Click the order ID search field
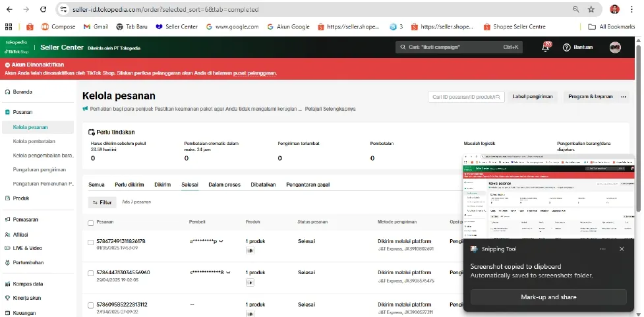This screenshot has width=644, height=317. (466, 97)
